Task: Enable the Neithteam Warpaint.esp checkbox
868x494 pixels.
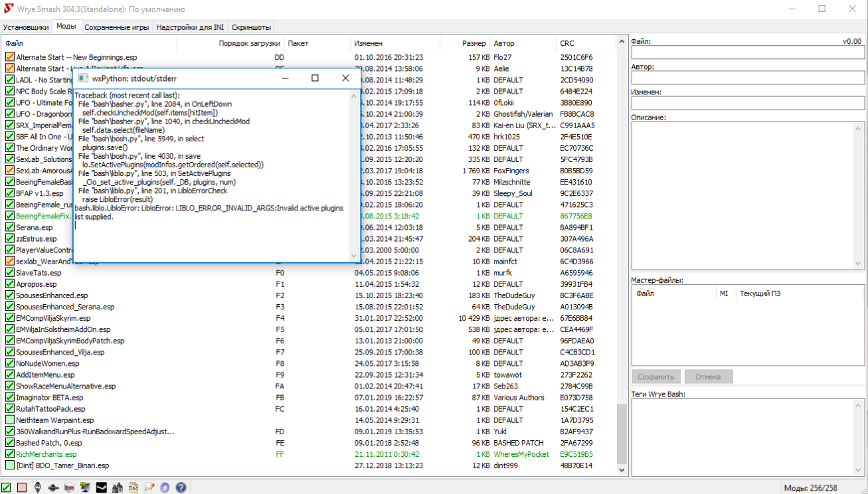Action: pos(10,420)
